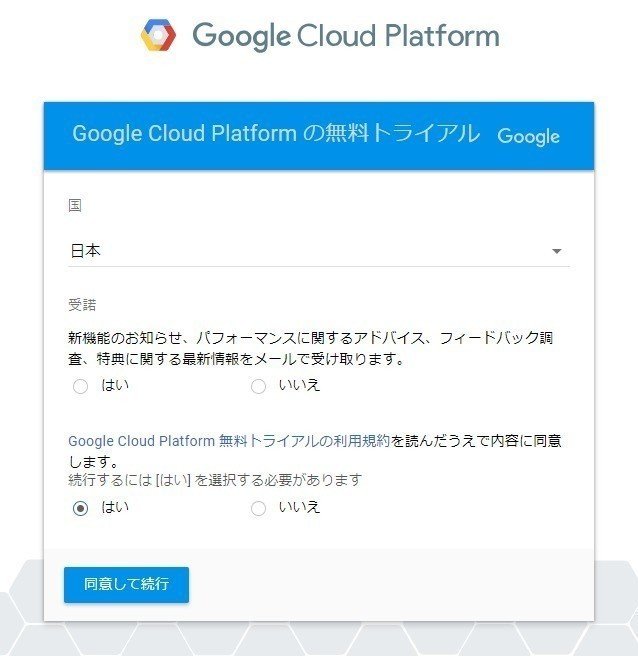This screenshot has width=638, height=656.
Task: Click the Google logo in blue header
Action: tap(528, 137)
